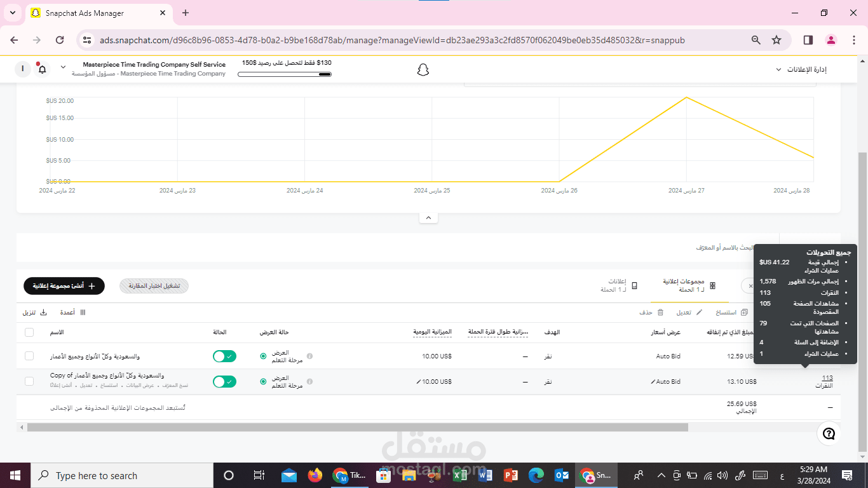The height and width of the screenshot is (488, 868).
Task: Toggle status switch for 'Copy of' ad set
Action: (x=225, y=382)
